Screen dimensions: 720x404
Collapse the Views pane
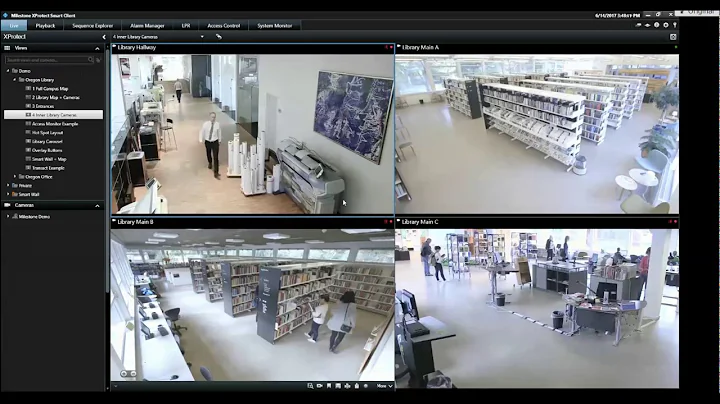tap(97, 48)
